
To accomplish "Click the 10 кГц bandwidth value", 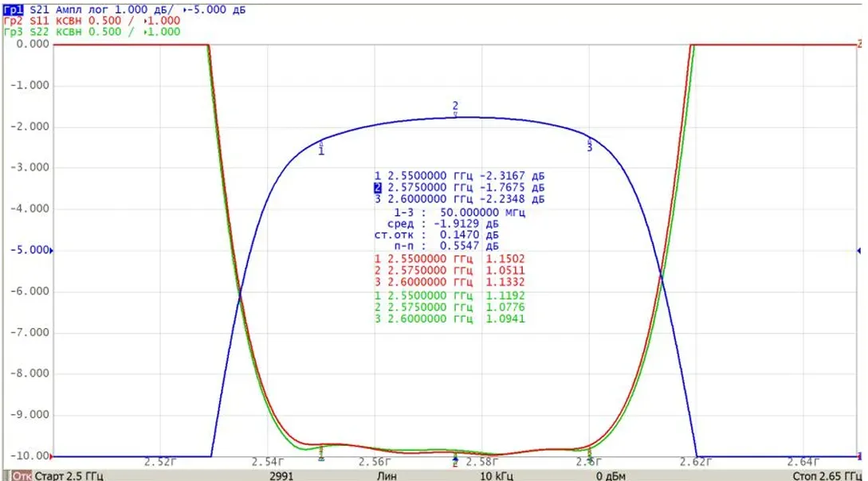I will (x=496, y=475).
